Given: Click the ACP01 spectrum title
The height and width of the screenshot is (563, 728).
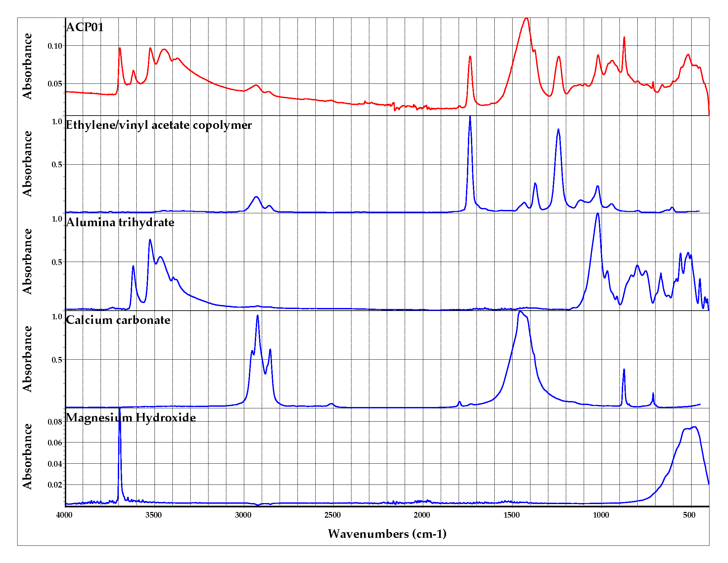Looking at the screenshot, I should point(85,27).
